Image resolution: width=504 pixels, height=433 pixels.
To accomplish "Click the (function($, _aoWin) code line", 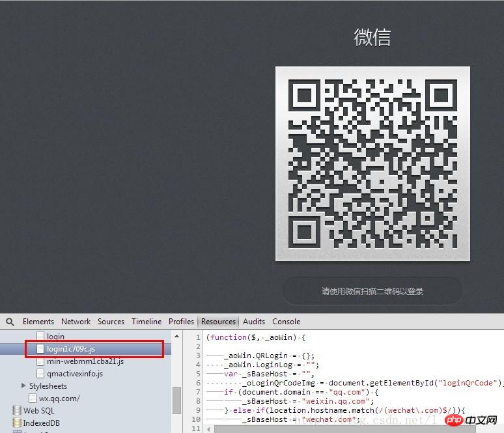I will (256, 337).
